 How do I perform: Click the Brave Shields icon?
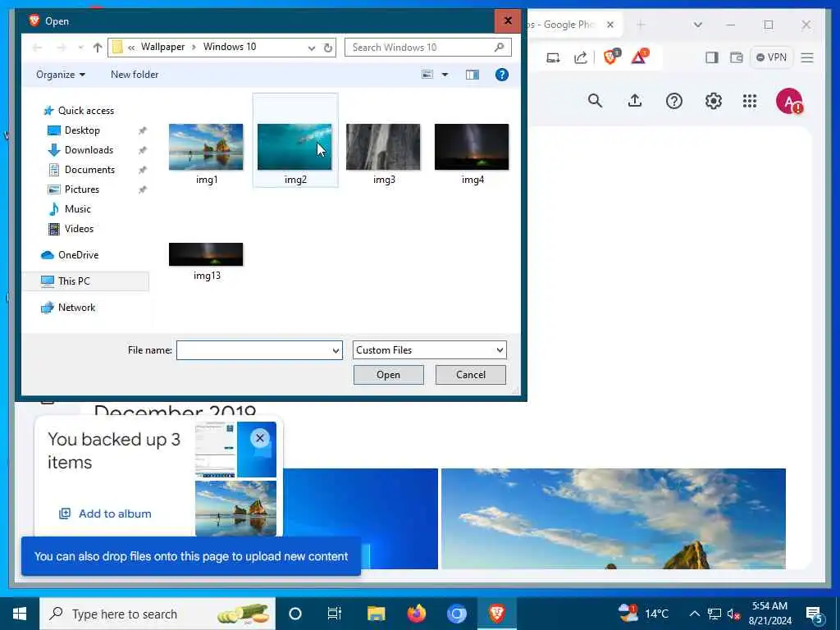click(x=611, y=57)
